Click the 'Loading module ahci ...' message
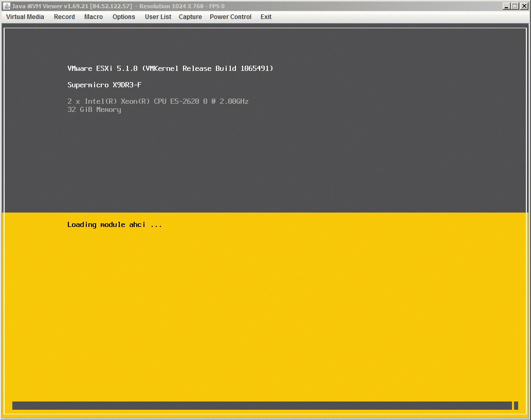The width and height of the screenshot is (531, 420). coord(115,225)
